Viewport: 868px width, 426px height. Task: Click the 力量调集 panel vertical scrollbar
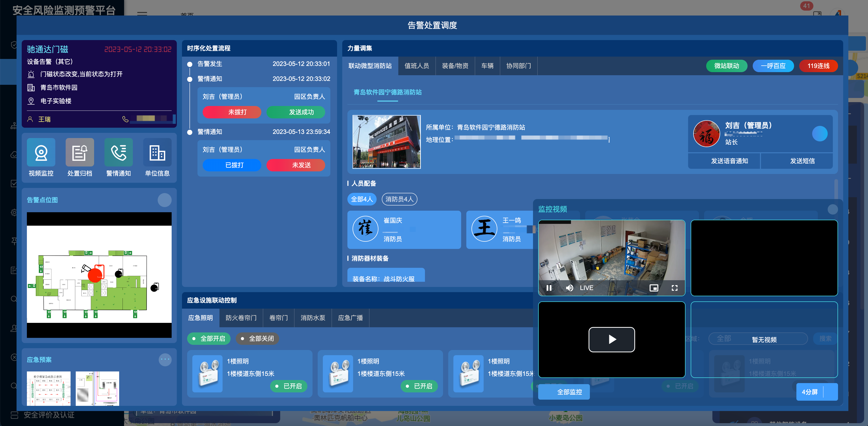[x=836, y=189]
